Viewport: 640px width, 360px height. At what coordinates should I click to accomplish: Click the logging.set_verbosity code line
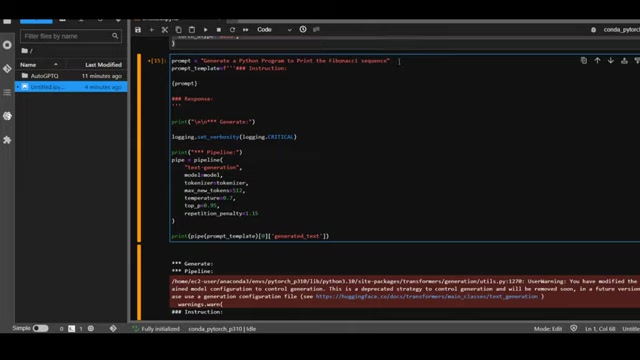click(234, 137)
